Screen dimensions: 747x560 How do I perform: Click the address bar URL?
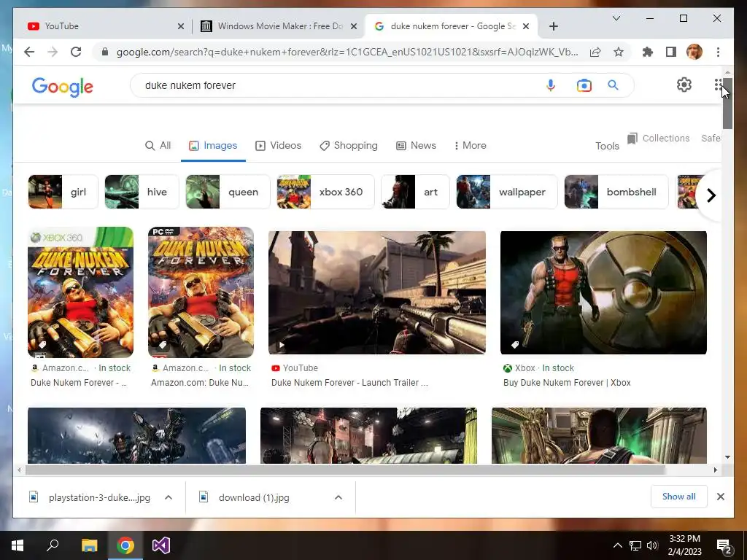click(347, 52)
